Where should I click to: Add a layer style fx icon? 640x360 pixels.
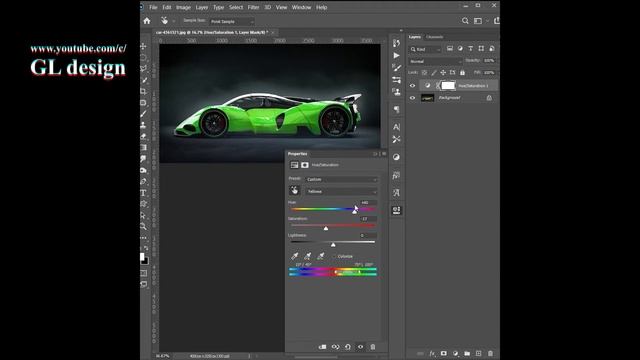tap(432, 353)
